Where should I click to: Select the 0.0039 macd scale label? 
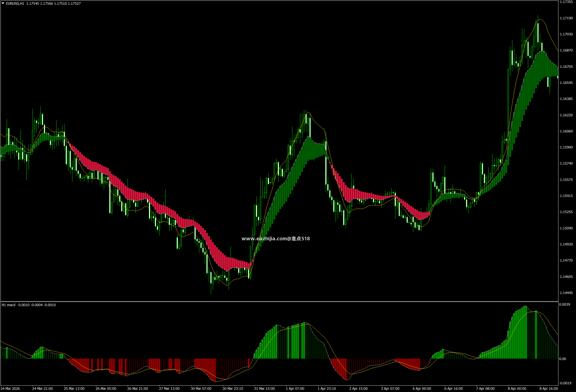pos(565,305)
